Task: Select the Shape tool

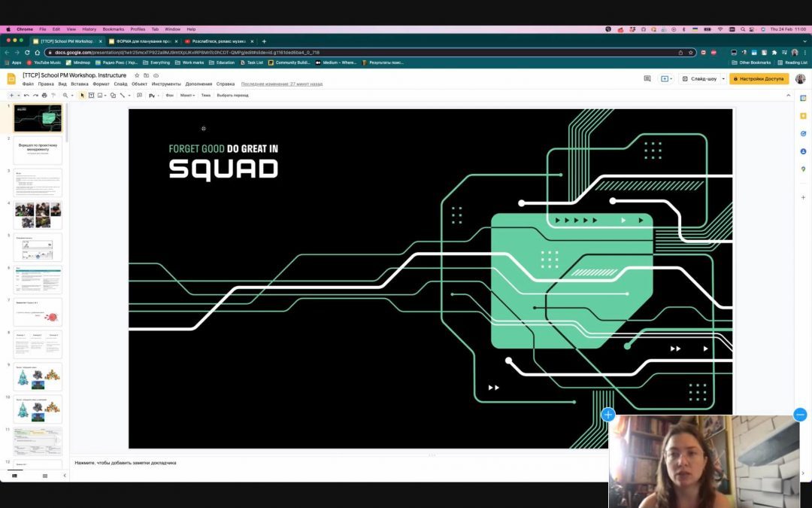Action: [113, 96]
